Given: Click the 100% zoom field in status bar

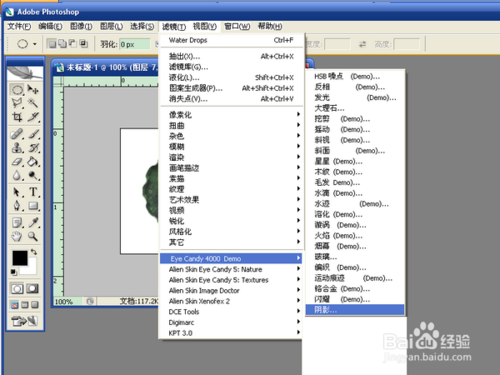Looking at the screenshot, I should click(x=68, y=302).
